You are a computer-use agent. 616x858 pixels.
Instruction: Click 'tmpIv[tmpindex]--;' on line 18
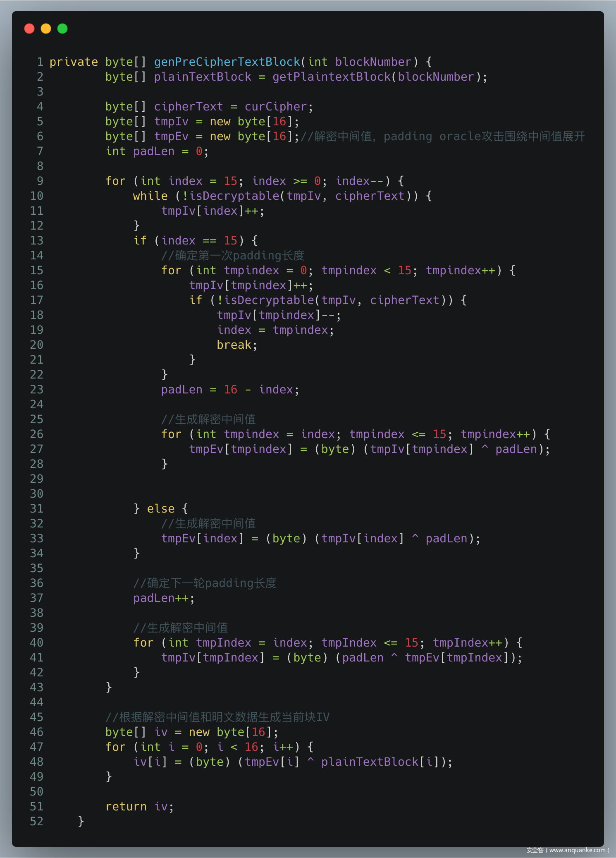(x=279, y=315)
